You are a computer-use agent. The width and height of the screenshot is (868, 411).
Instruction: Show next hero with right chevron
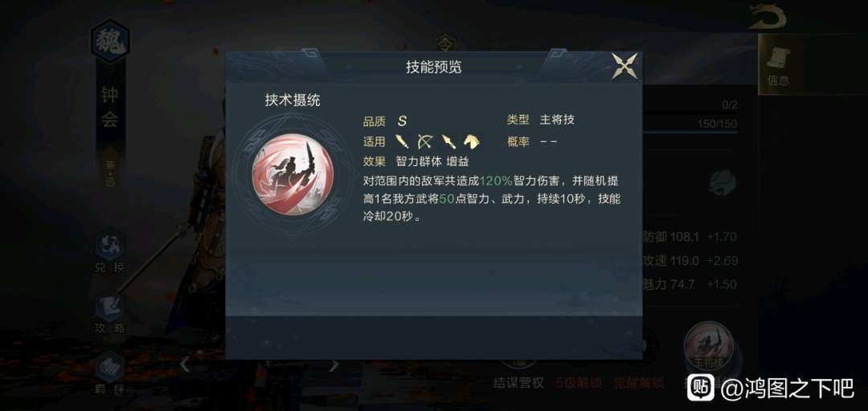pos(334,364)
